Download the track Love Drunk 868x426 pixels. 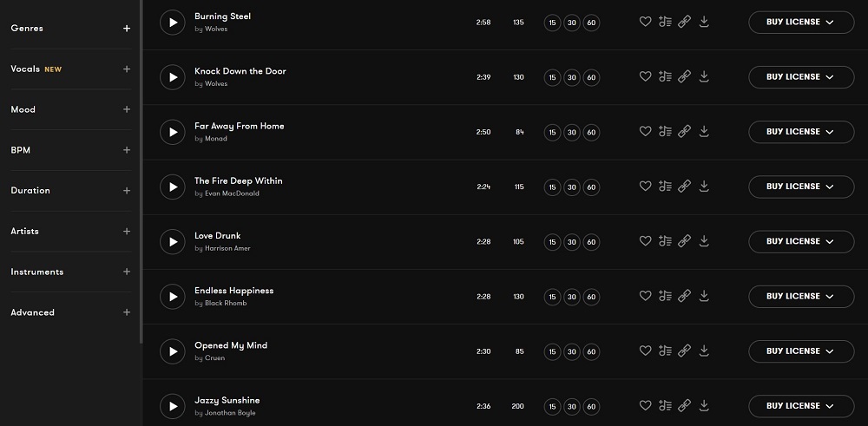tap(704, 241)
